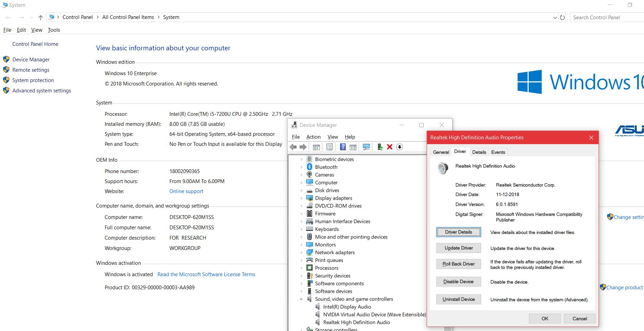Click the blue Help question mark icon
644x331 pixels.
point(343,147)
